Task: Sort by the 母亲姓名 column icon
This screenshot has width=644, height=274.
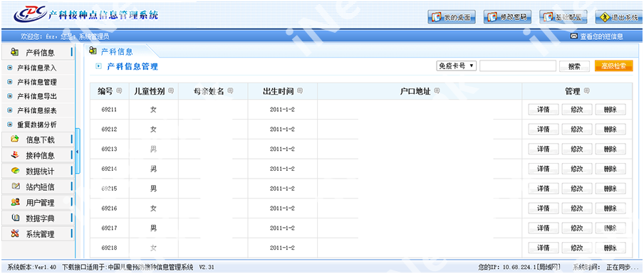Action: pyautogui.click(x=230, y=90)
